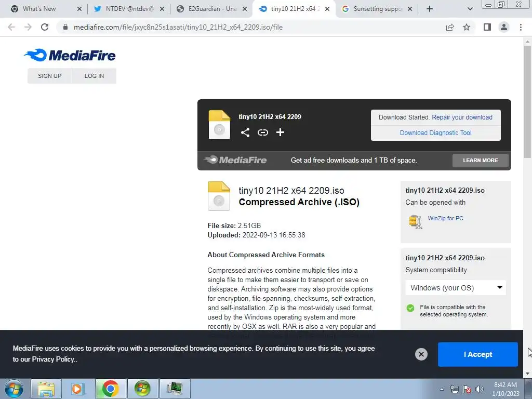
Task: Open the Windows (your OS) compatibility dropdown
Action: click(x=456, y=288)
